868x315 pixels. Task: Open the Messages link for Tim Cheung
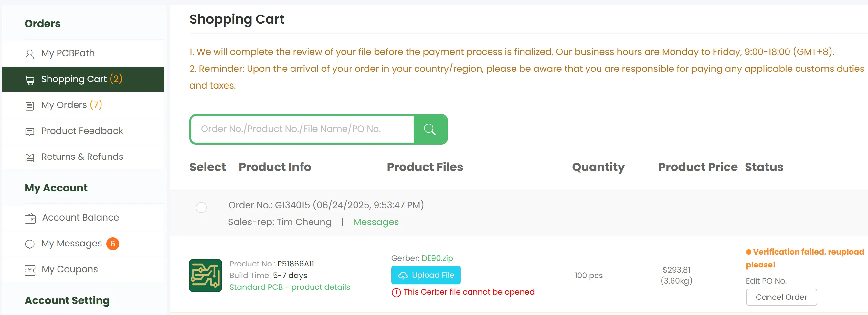(376, 222)
